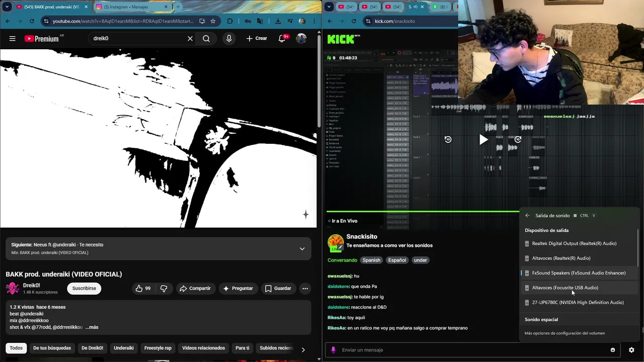644x362 pixels.
Task: Select the 'Todos' filter chip
Action: point(16,348)
